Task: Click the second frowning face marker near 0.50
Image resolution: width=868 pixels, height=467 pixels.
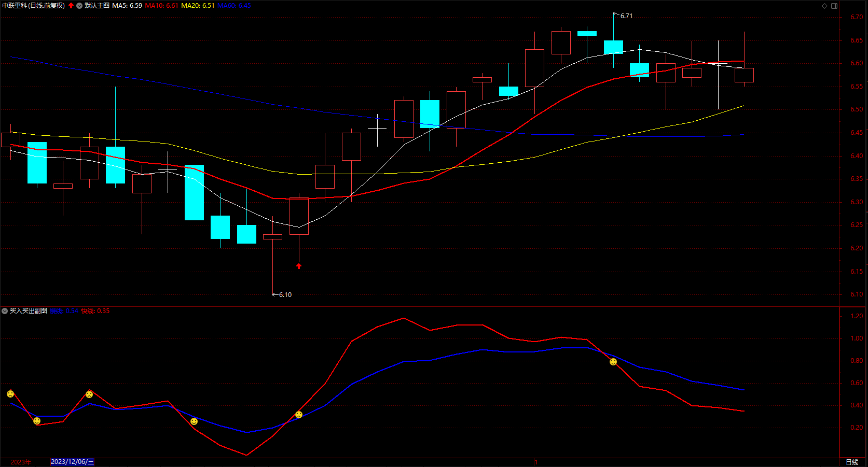Action: coord(89,394)
